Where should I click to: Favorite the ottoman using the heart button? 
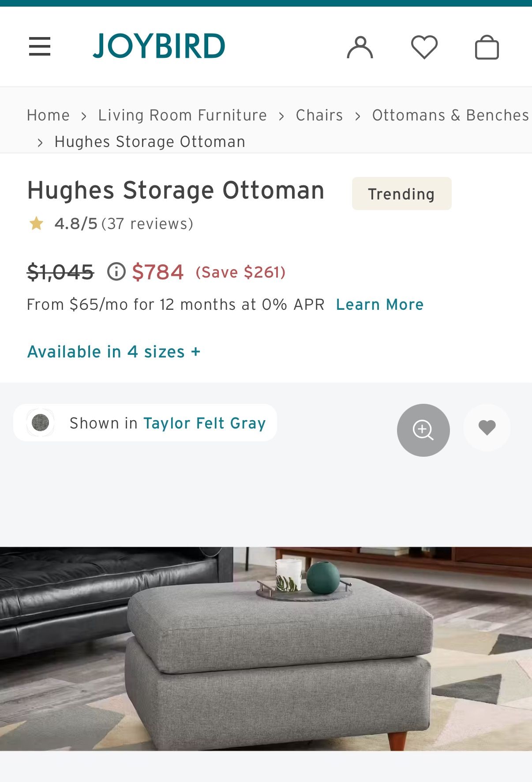[x=487, y=427]
